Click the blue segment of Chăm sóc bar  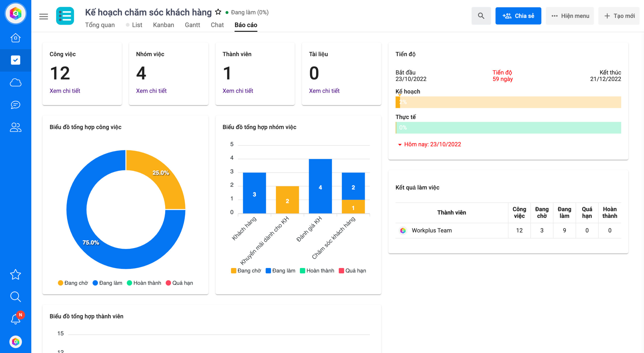coord(353,186)
